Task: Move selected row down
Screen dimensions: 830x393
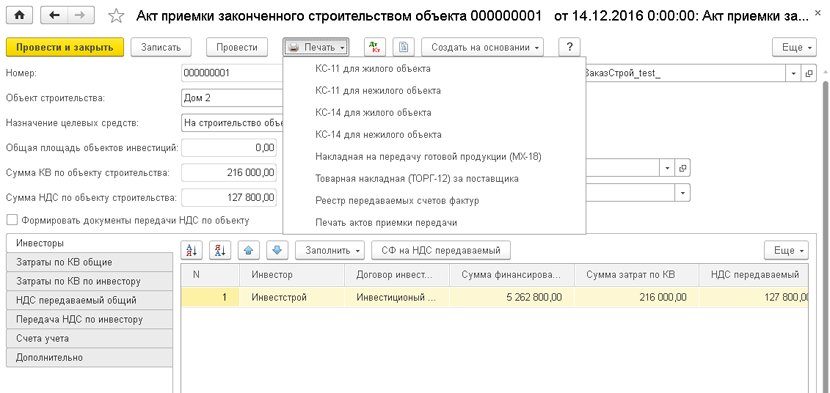Action: point(277,251)
